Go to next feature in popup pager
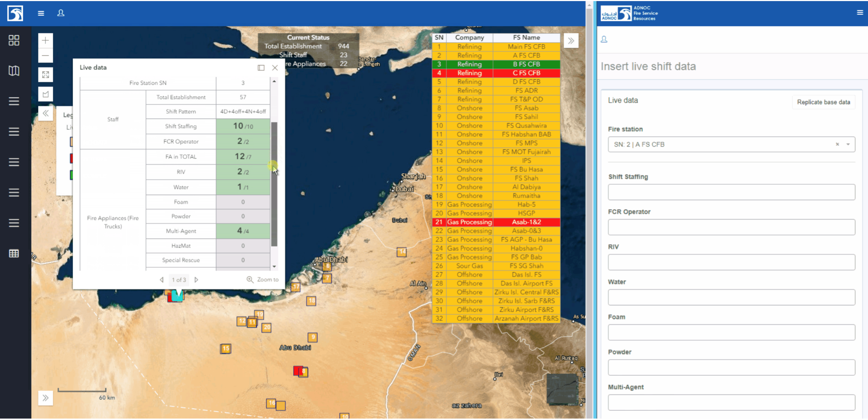868x420 pixels. (x=196, y=280)
